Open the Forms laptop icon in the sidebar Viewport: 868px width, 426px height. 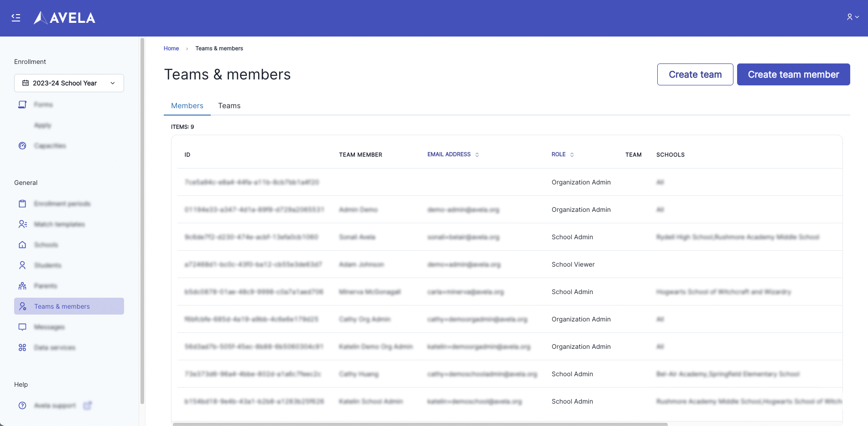(22, 105)
